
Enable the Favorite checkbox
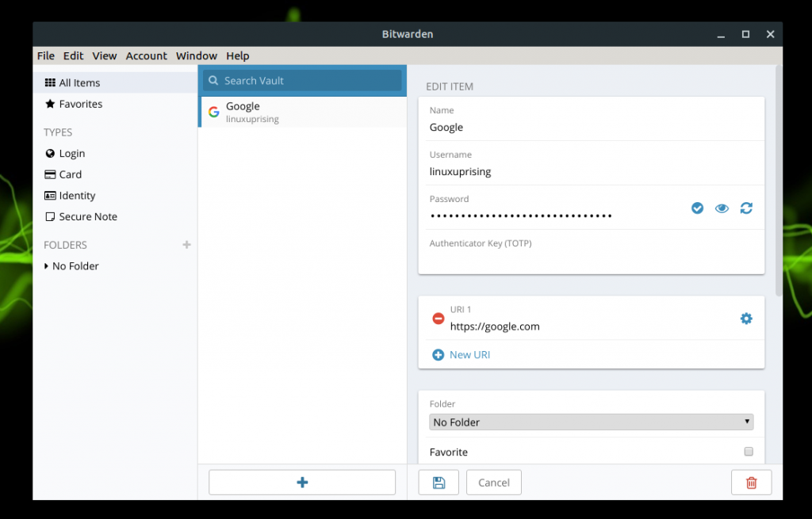(748, 451)
